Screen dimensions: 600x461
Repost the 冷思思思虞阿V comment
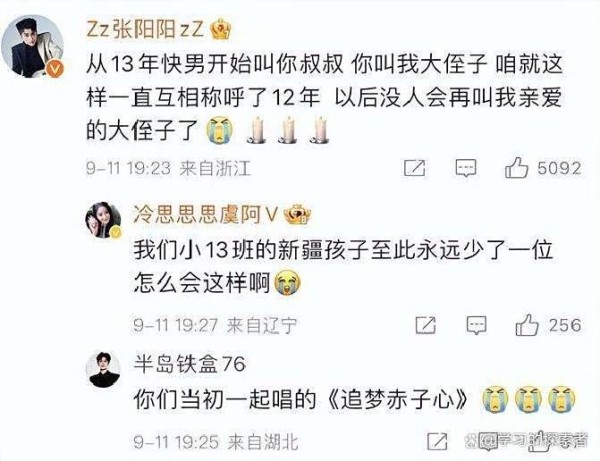426,325
